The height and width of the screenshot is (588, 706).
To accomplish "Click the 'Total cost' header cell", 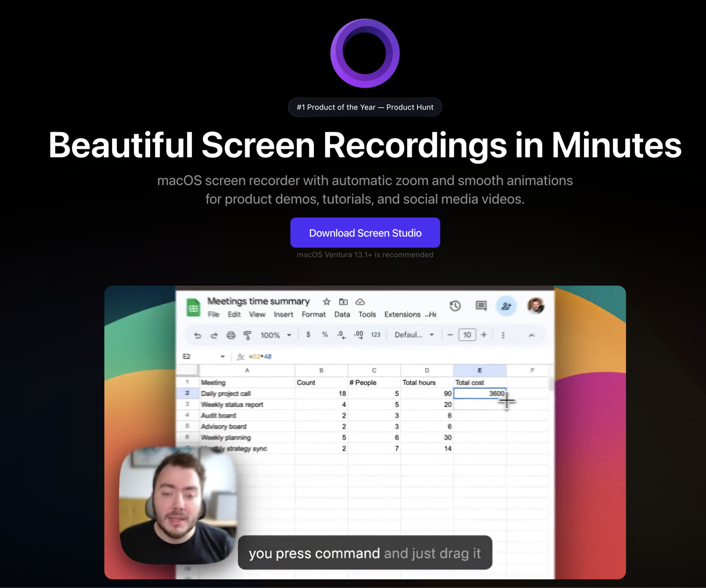I will pos(480,383).
